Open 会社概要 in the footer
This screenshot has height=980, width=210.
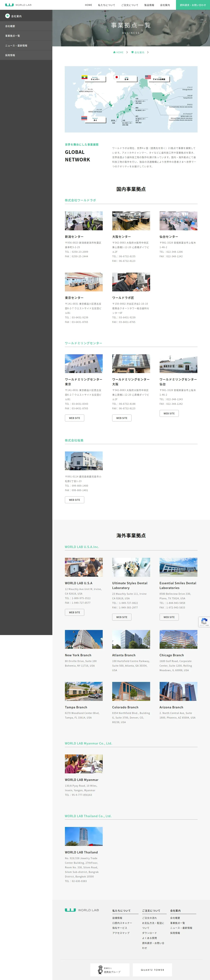click(175, 918)
